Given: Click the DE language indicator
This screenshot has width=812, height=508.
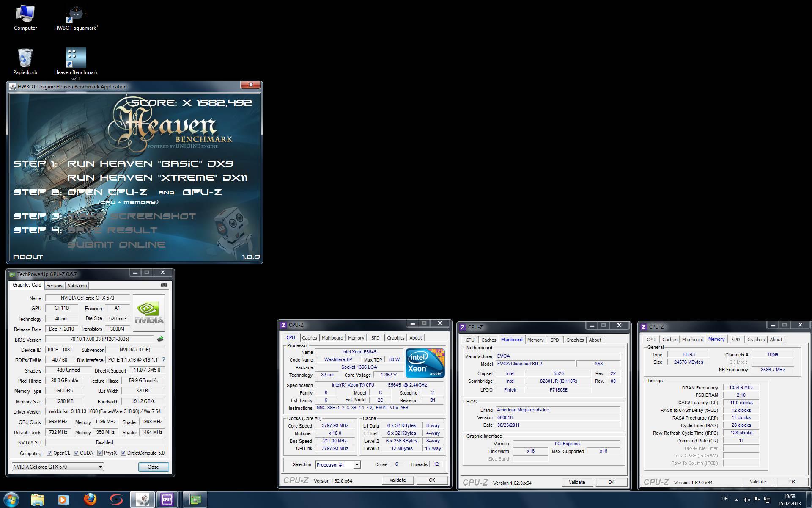Looking at the screenshot, I should [724, 499].
